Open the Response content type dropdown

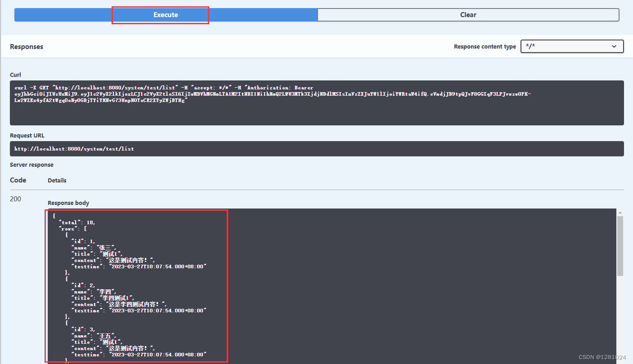(572, 46)
